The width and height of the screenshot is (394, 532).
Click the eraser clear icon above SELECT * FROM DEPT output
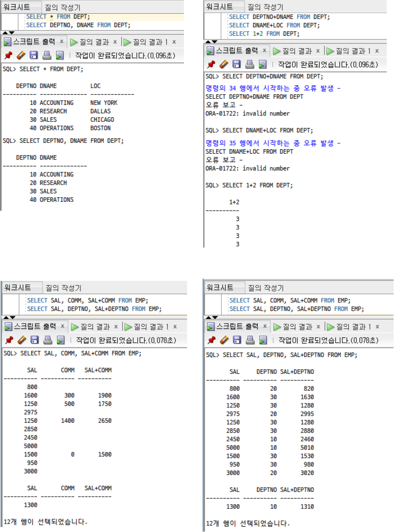coord(21,55)
